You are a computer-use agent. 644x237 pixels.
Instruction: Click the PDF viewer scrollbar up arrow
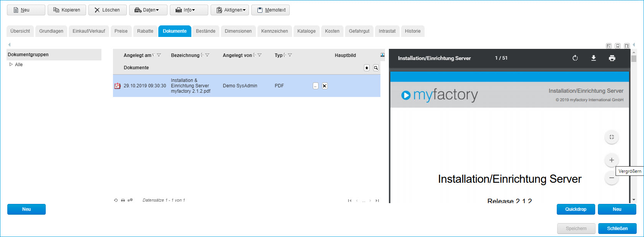[634, 52]
